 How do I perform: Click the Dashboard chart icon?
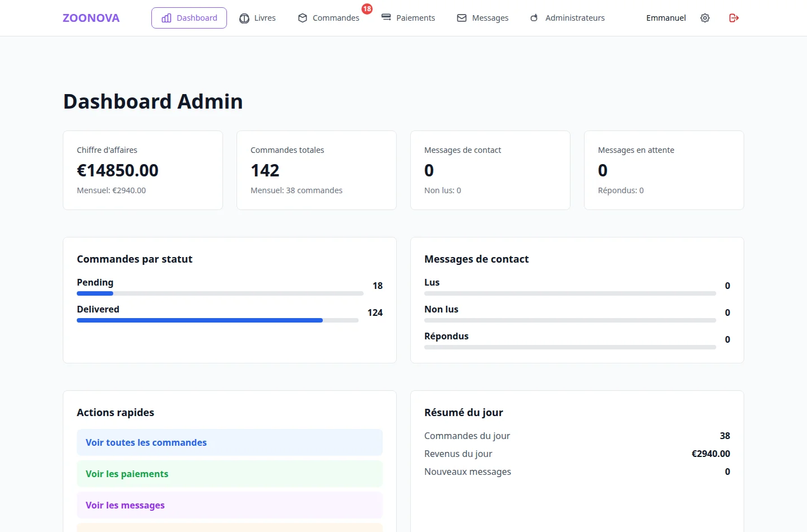tap(166, 18)
